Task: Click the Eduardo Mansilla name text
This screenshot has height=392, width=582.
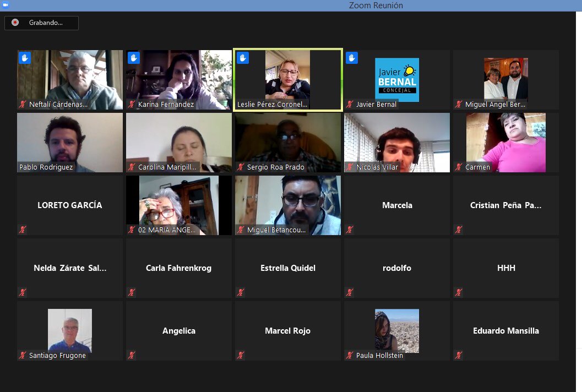Action: 506,331
